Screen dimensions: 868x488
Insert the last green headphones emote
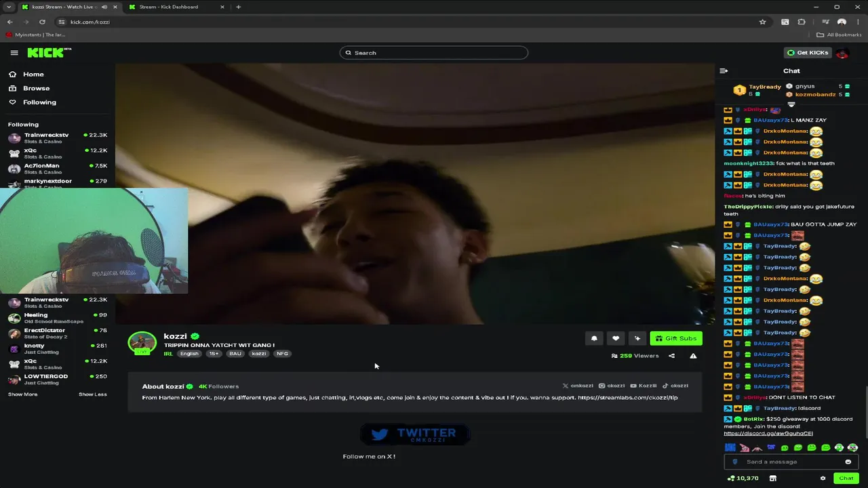pos(852,447)
